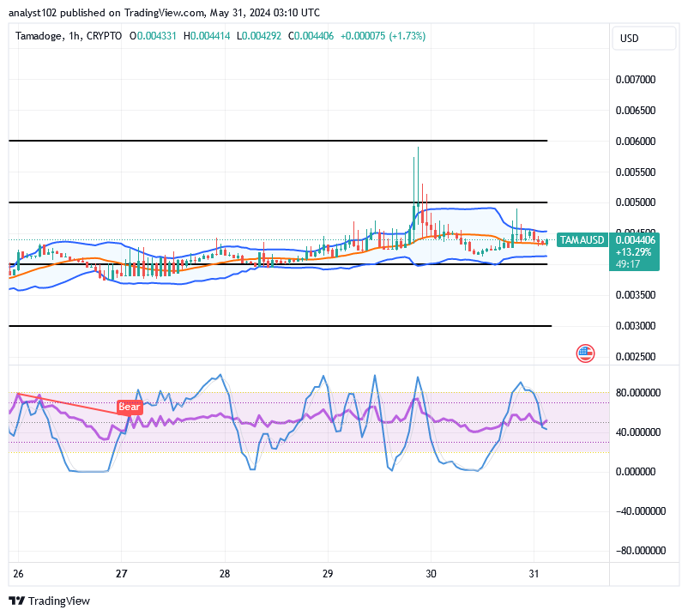Click the open value O0.004331
This screenshot has width=688, height=616.
click(x=153, y=36)
